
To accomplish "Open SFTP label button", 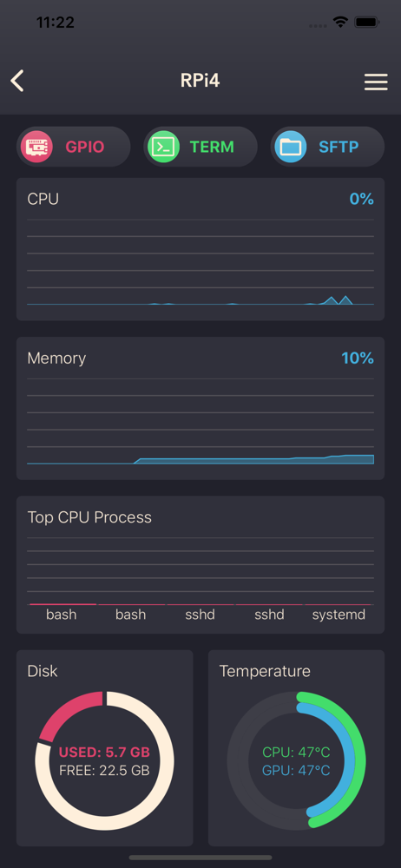I will pos(339,147).
